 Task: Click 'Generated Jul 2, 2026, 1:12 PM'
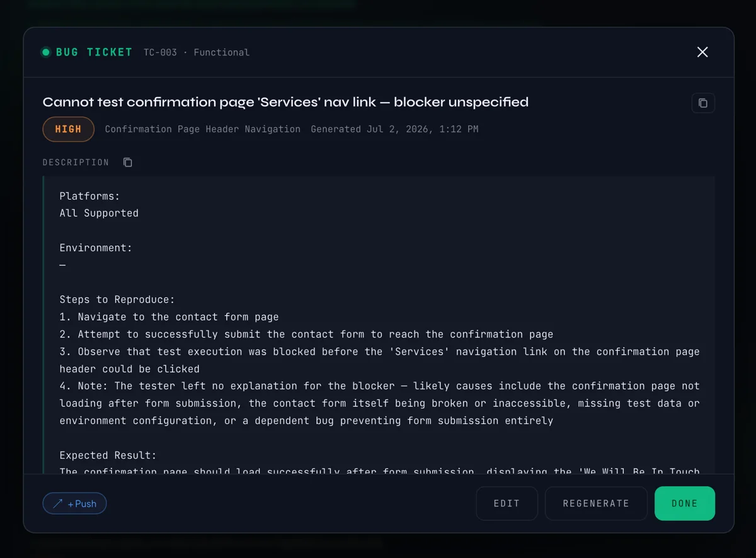coord(394,129)
